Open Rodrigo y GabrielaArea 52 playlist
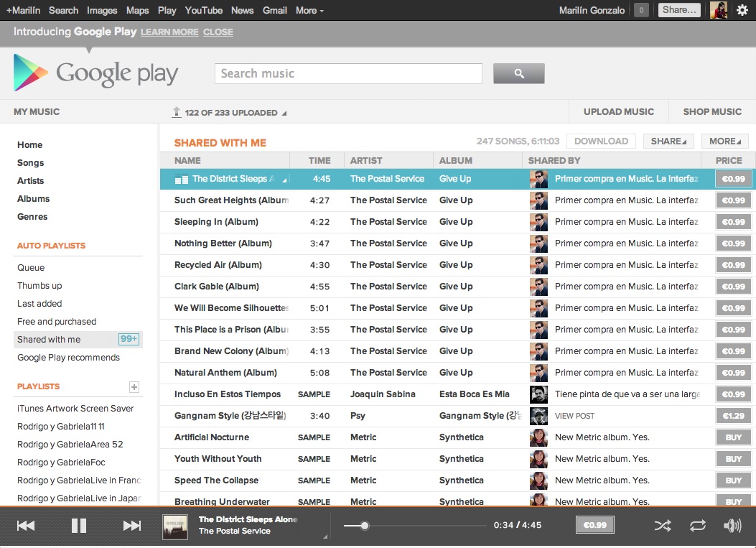Image resolution: width=756 pixels, height=548 pixels. [x=70, y=445]
